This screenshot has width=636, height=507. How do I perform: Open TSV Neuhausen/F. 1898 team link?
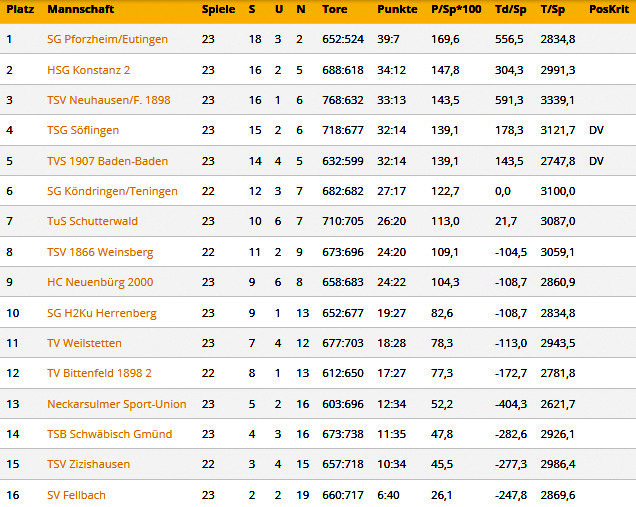click(109, 100)
